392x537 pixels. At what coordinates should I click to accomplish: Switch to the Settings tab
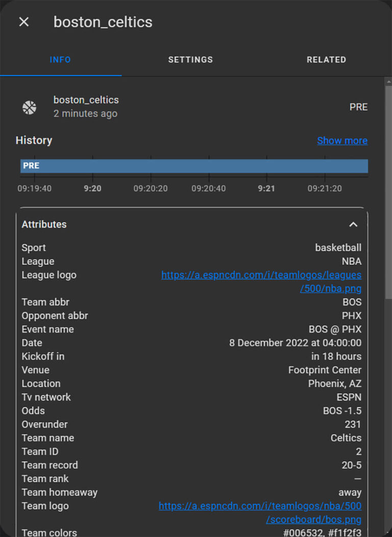point(190,60)
